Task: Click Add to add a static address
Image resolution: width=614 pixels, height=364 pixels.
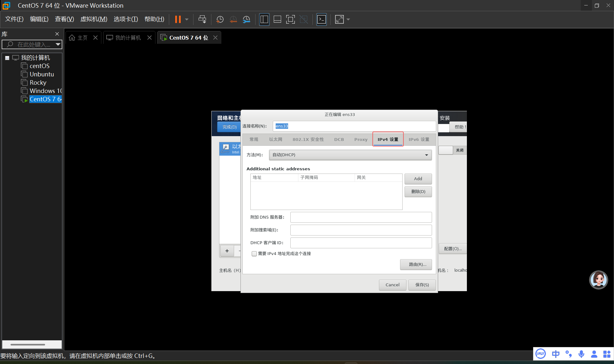Action: coord(418,179)
